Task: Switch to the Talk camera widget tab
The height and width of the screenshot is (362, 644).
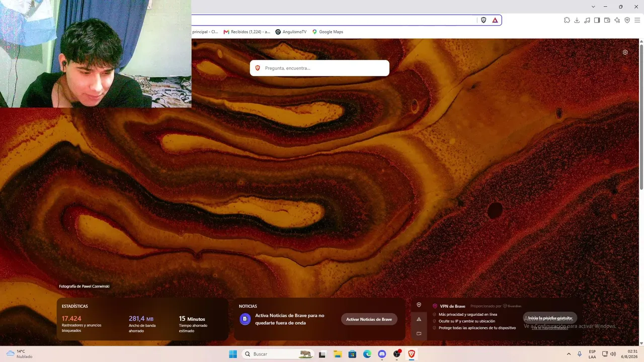Action: (x=419, y=333)
